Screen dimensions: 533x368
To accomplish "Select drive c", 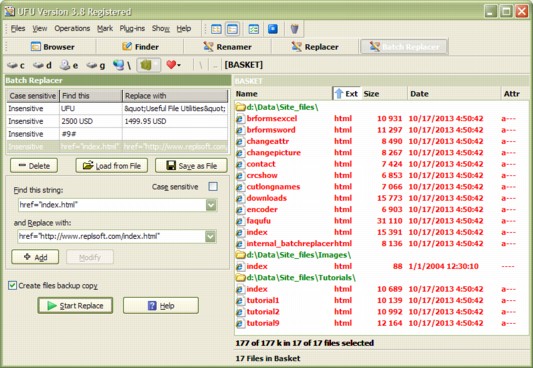I will [x=16, y=65].
